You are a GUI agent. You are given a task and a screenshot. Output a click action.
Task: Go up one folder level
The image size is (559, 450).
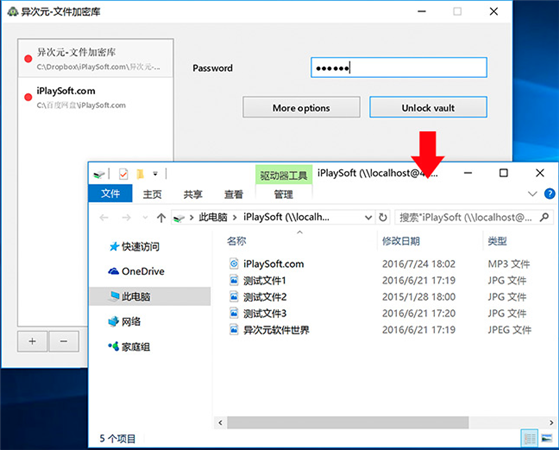pos(161,218)
